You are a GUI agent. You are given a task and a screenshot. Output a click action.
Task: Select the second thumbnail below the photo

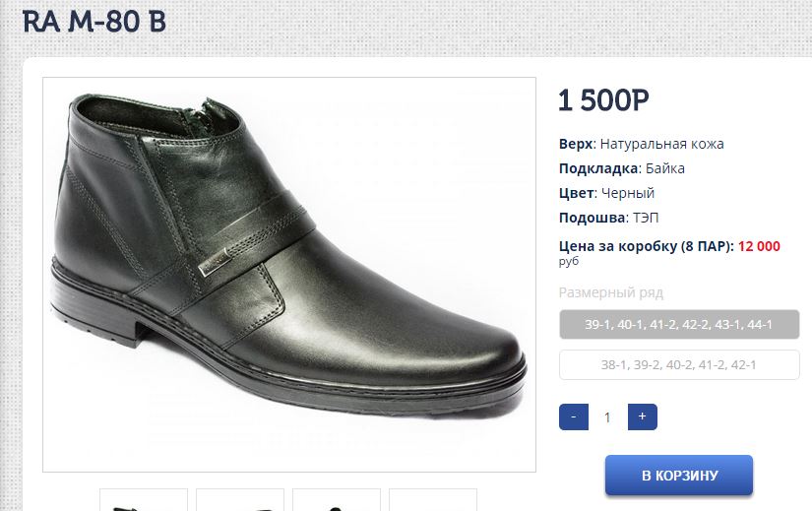coord(240,500)
